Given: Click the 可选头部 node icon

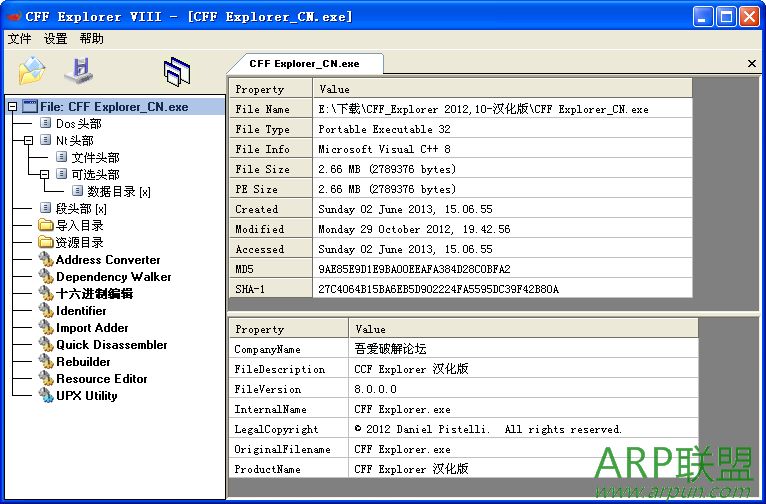Looking at the screenshot, I should (61, 174).
